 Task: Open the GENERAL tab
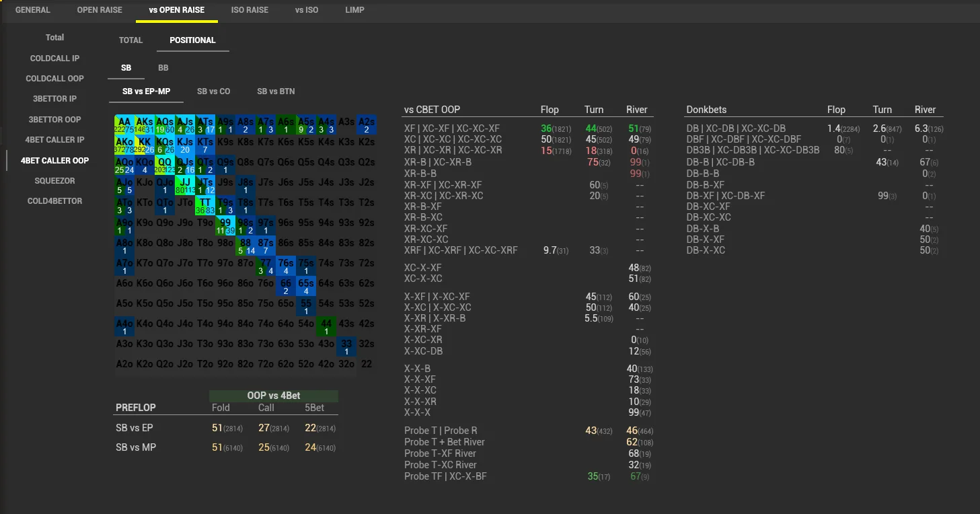pyautogui.click(x=33, y=10)
